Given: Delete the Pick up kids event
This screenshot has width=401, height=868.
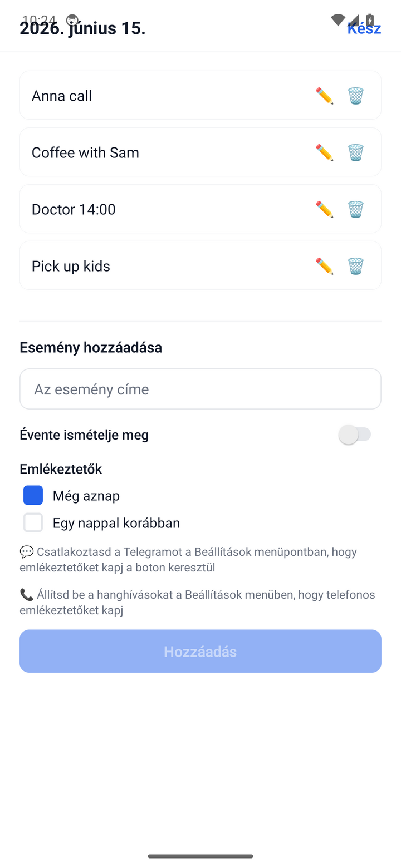Looking at the screenshot, I should point(356,266).
